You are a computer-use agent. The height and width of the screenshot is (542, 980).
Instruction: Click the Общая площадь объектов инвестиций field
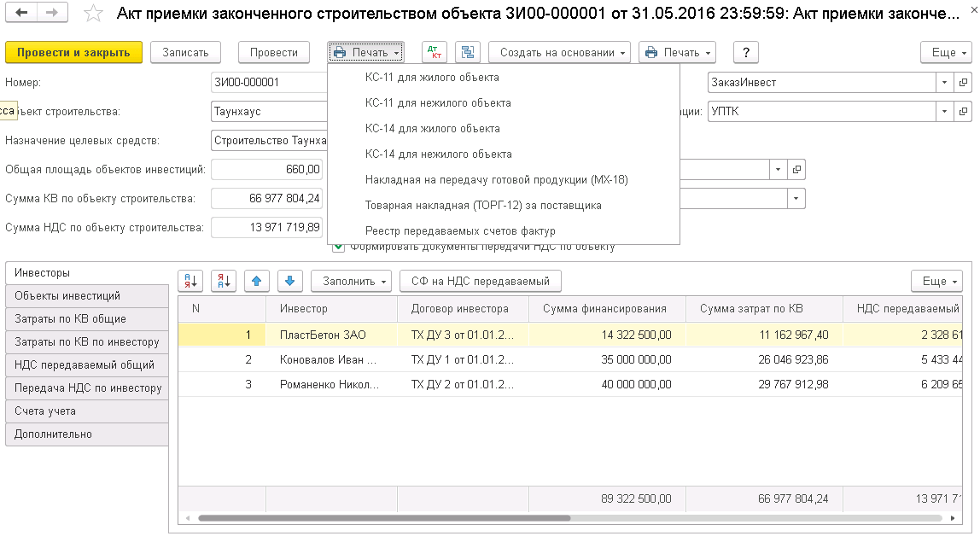point(266,170)
